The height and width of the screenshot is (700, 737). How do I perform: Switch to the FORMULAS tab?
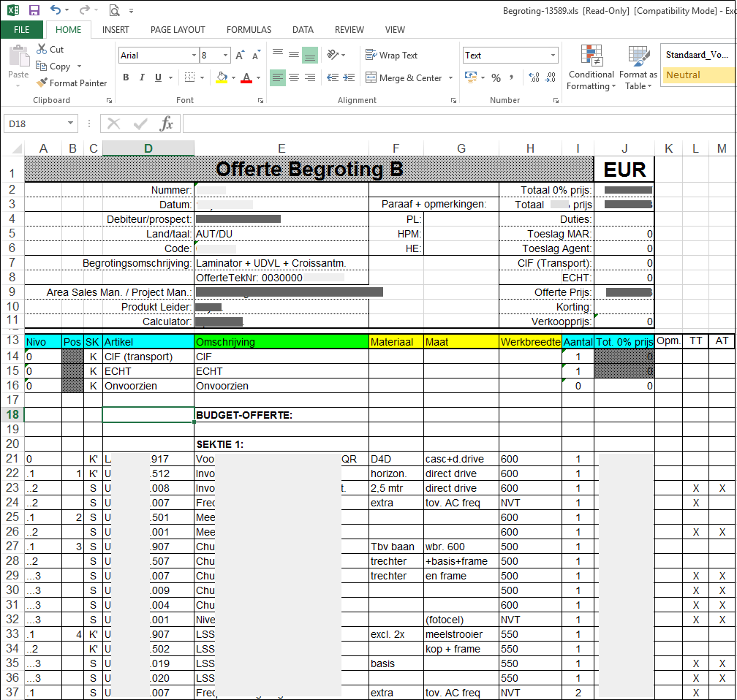[249, 30]
